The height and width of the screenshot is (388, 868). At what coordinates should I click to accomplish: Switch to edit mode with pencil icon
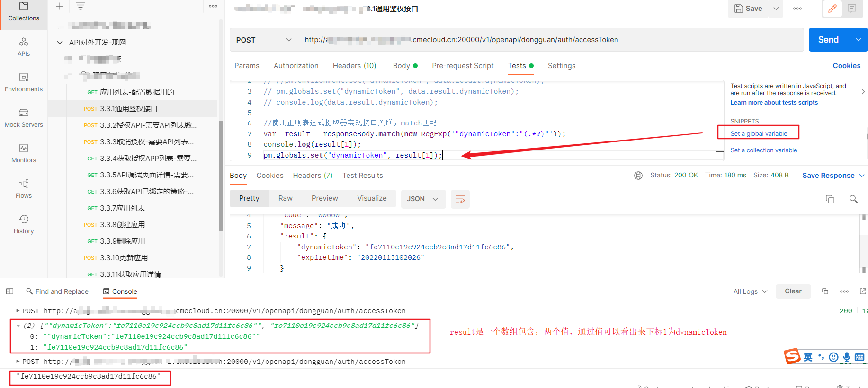[x=832, y=9]
